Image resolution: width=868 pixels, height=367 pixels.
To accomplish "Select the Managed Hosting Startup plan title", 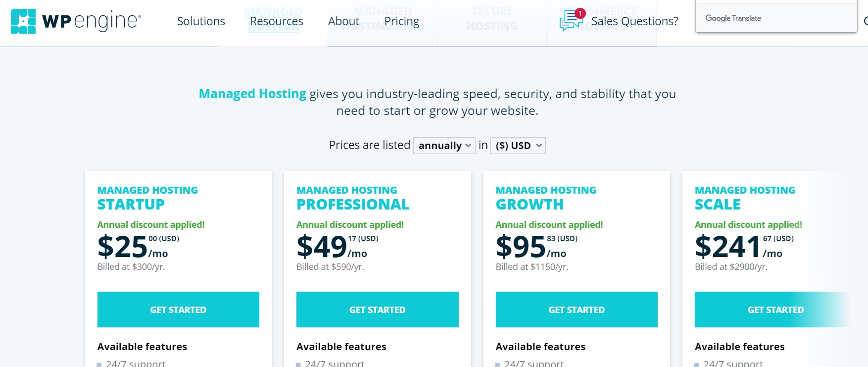I will pyautogui.click(x=147, y=198).
